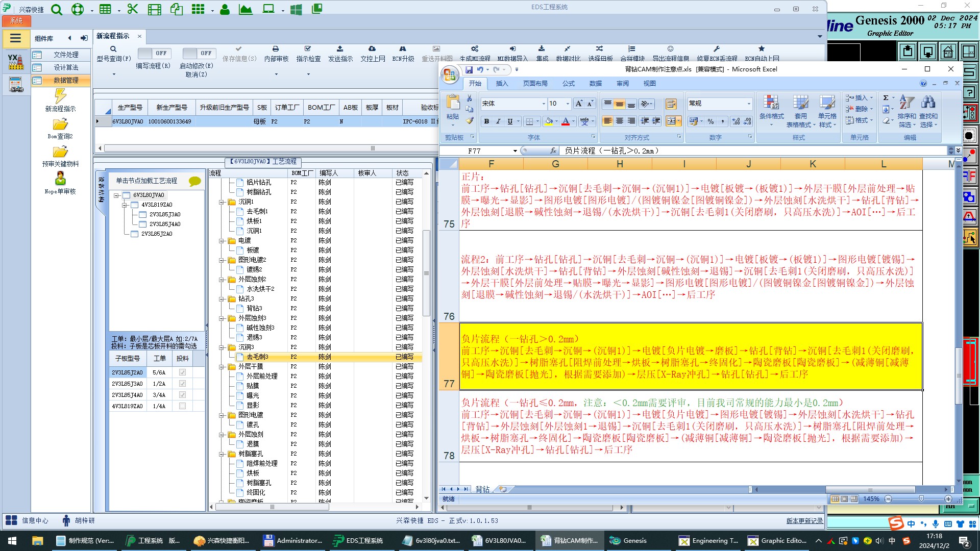Click the 版本更新记录 link
Image resolution: width=980 pixels, height=551 pixels.
tap(804, 521)
